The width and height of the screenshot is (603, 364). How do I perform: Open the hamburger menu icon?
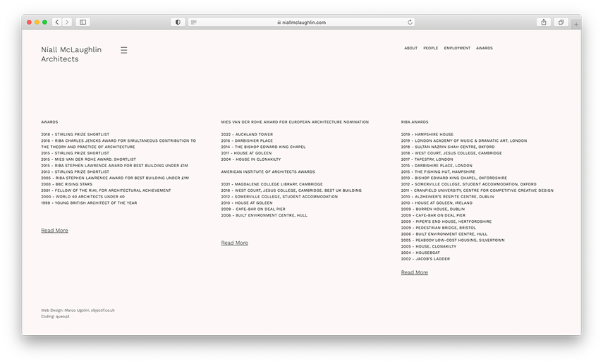coord(123,50)
